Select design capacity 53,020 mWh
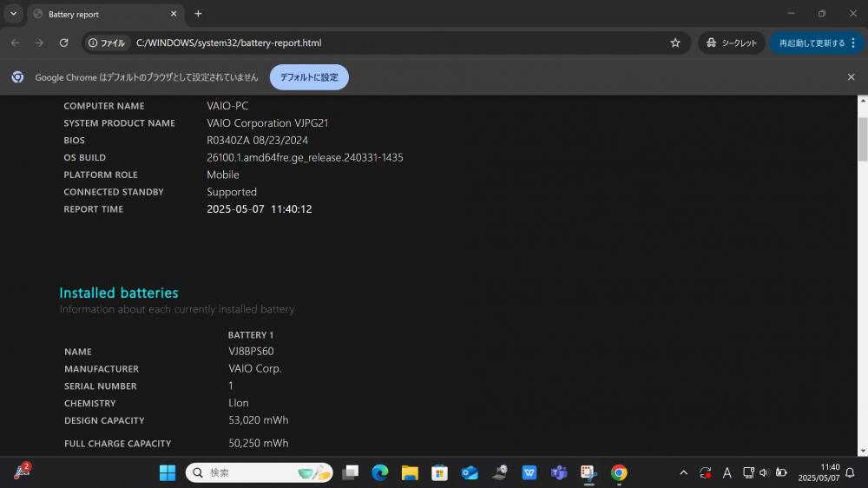 (259, 420)
